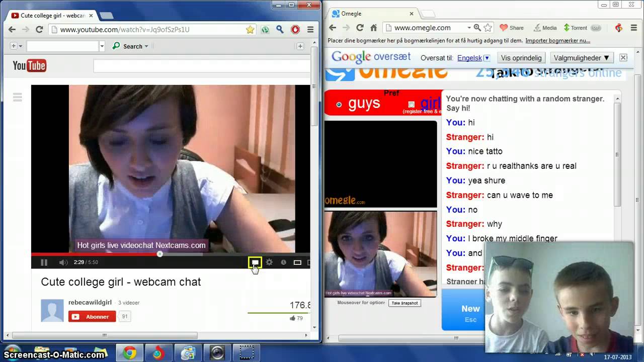
Task: Focus the YouTube search field
Action: click(x=202, y=66)
